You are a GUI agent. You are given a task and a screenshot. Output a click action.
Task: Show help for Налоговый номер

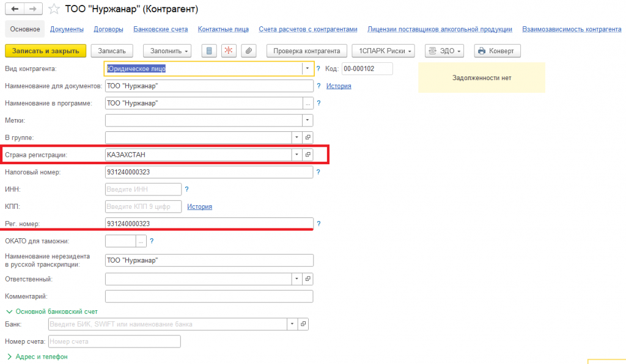[318, 172]
